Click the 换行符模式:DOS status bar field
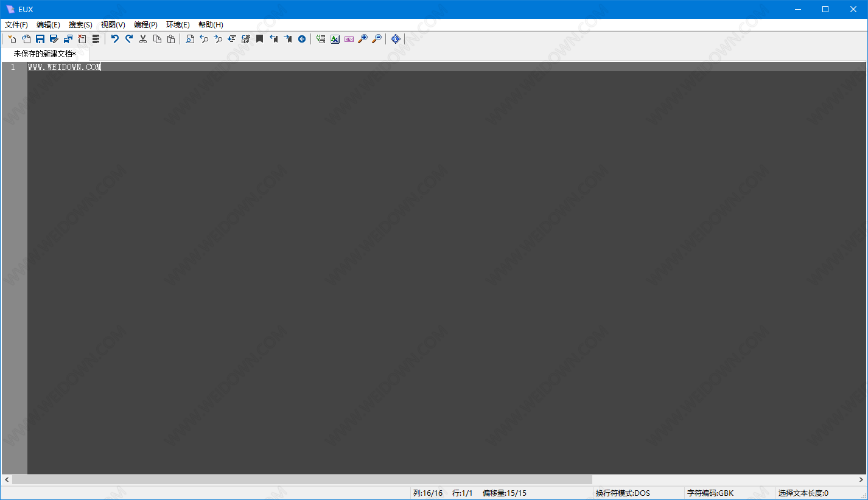The width and height of the screenshot is (868, 500). 623,493
